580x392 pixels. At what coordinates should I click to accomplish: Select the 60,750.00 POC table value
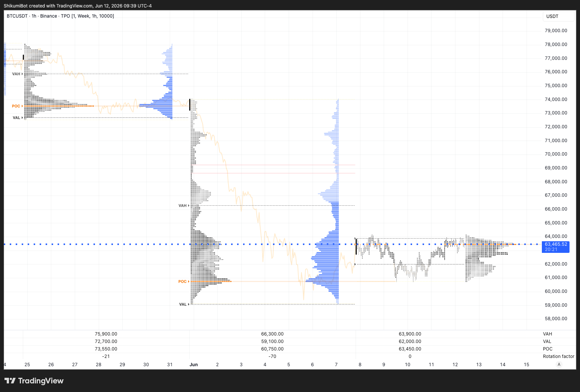click(272, 349)
